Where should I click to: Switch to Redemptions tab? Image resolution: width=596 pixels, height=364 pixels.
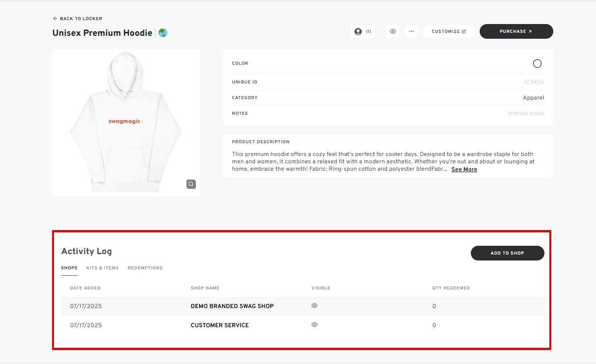[x=145, y=268]
